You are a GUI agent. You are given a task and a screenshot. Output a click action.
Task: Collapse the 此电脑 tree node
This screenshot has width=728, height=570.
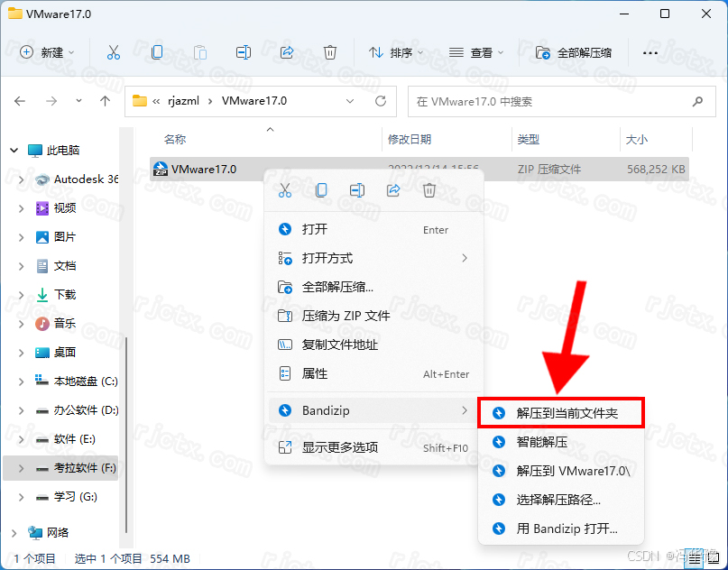[14, 150]
